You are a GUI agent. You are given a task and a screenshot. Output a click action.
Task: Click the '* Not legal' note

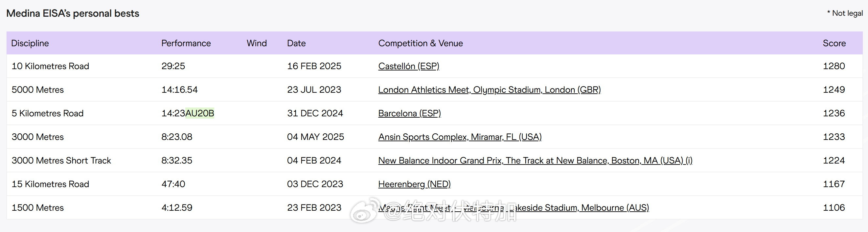click(845, 13)
